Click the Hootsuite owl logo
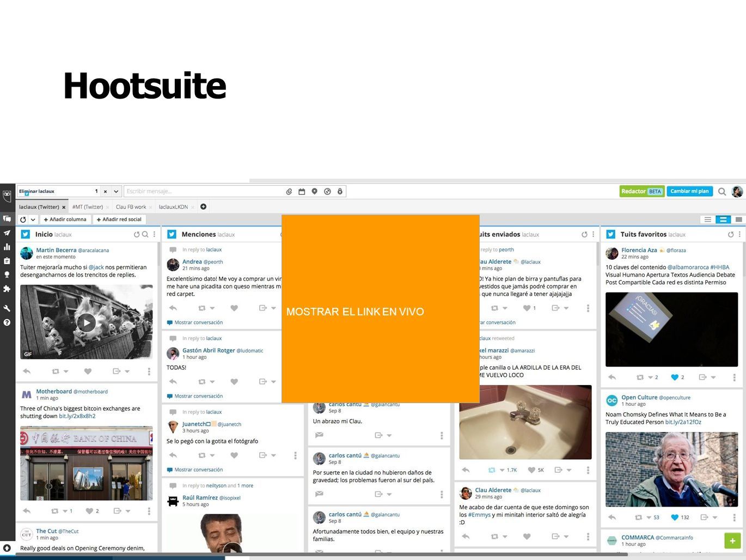746x560 pixels. coord(7,196)
